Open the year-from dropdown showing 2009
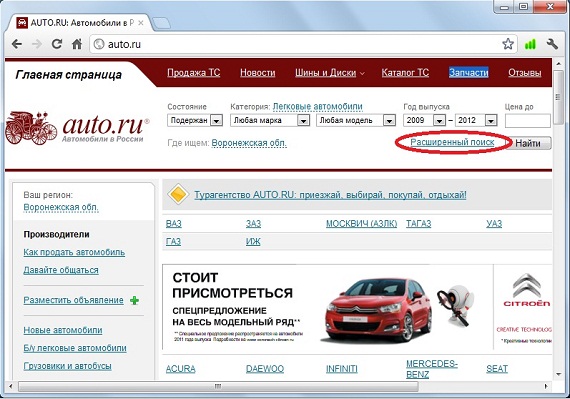Screen dimensions: 570x399 (425, 120)
